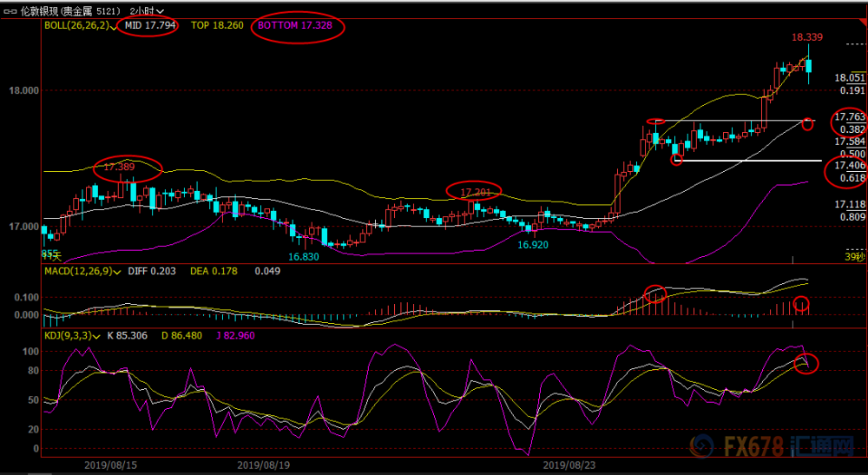Click the DIFF 0.203 reading
Screen dimensions: 868x475
click(x=152, y=271)
